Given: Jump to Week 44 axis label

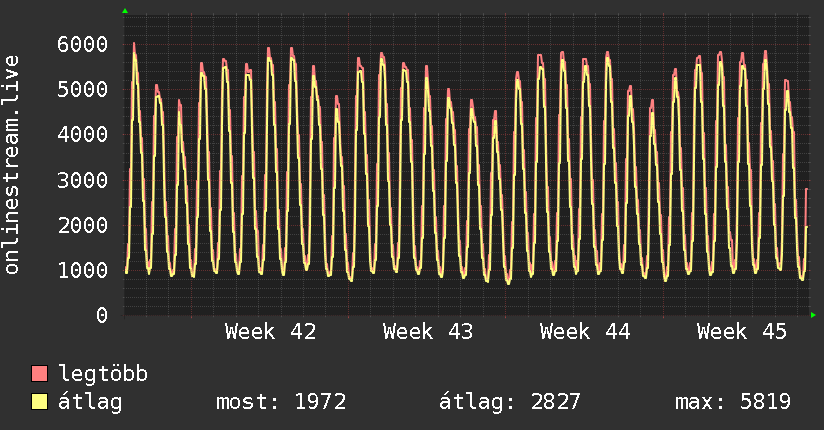Looking at the screenshot, I should click(x=585, y=332).
